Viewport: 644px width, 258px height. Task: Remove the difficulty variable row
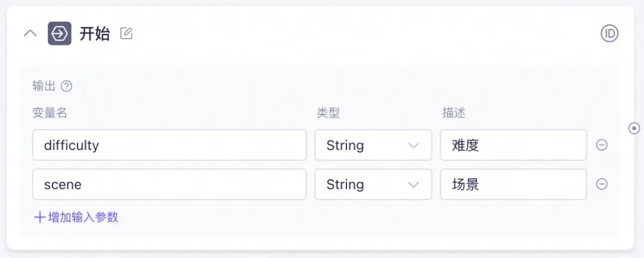click(x=602, y=145)
